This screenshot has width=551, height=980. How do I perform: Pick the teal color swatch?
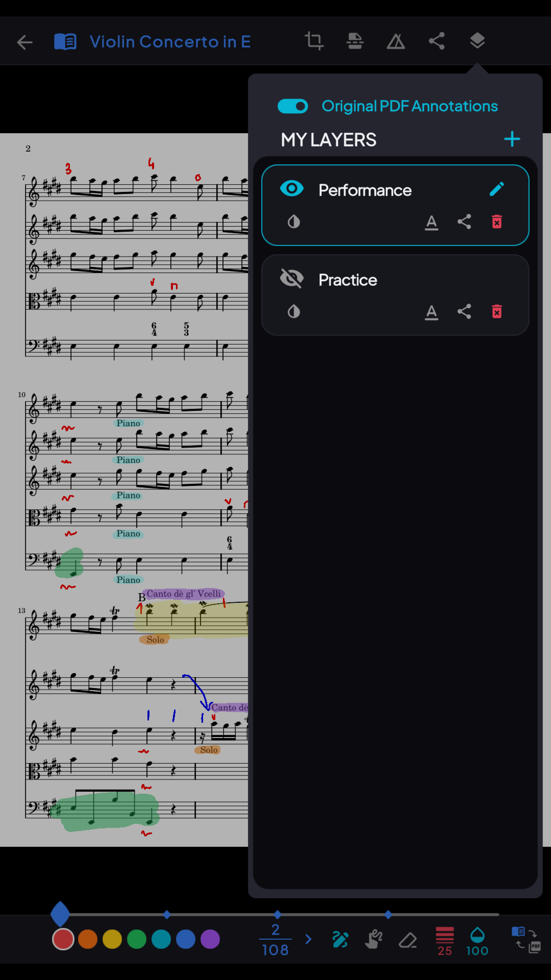pos(161,939)
